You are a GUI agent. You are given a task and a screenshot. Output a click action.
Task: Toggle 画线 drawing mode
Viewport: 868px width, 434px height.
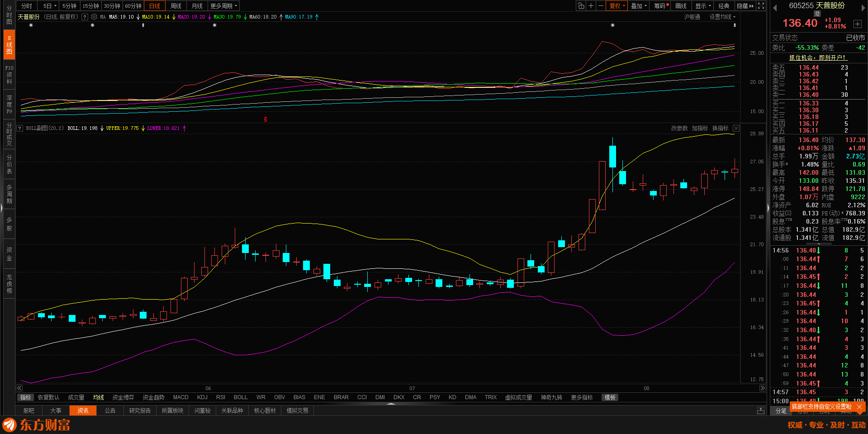(x=681, y=6)
